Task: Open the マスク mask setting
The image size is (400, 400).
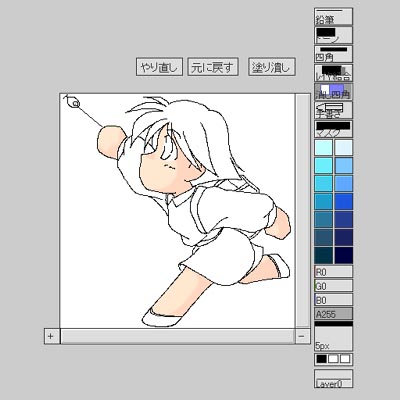Action: [x=333, y=129]
